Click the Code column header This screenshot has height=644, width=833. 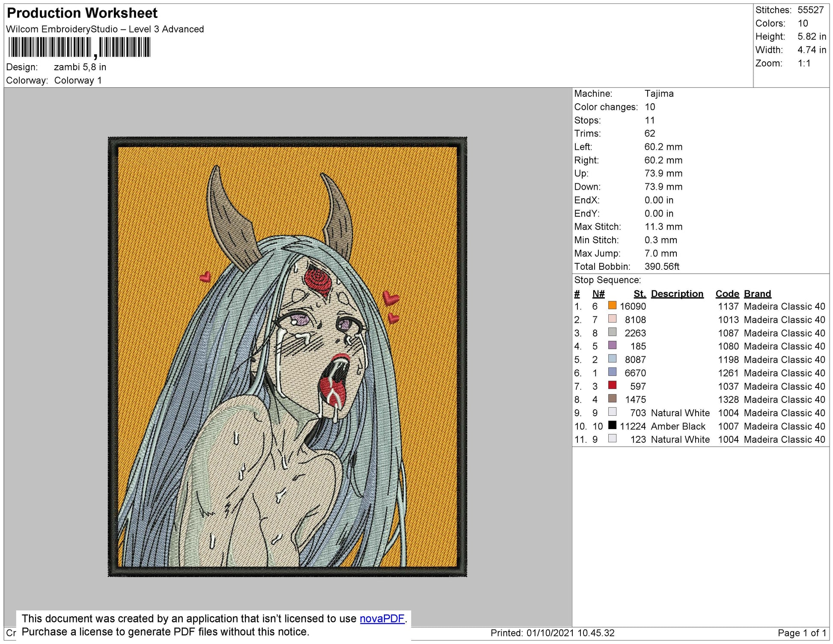(x=727, y=294)
